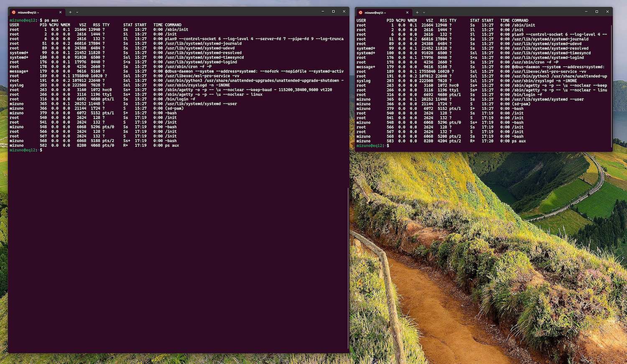The height and width of the screenshot is (364, 627).
Task: Click the bottom prompt 'mizuno@eq12' in left terminal
Action: [x=23, y=150]
